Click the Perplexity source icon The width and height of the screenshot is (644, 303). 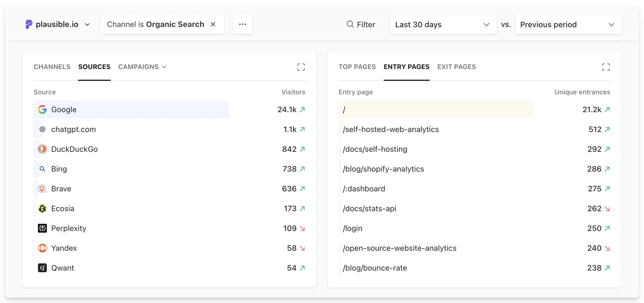[42, 228]
